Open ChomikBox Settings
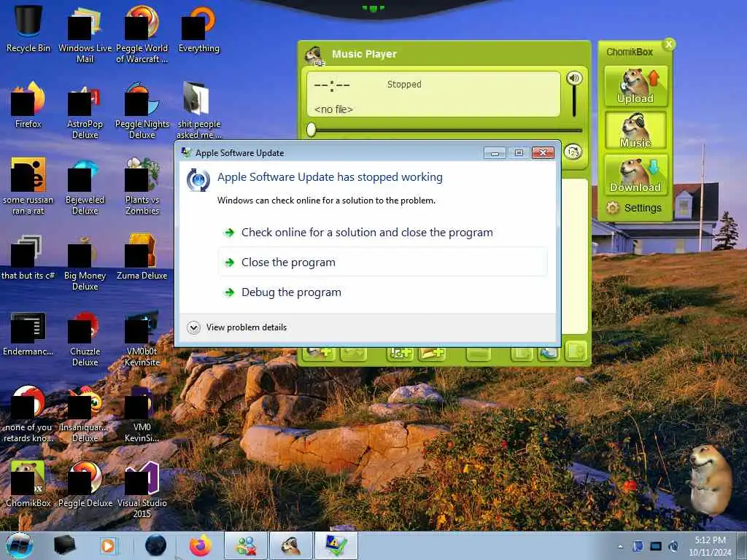This screenshot has width=747, height=560. pos(634,208)
